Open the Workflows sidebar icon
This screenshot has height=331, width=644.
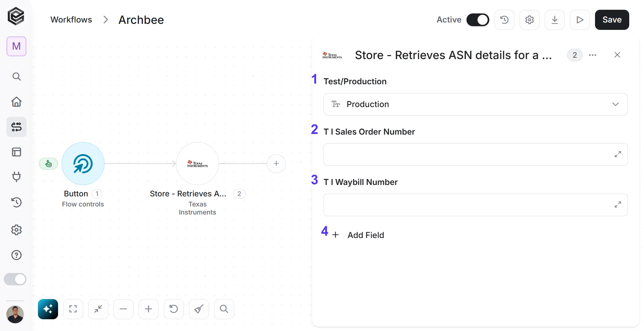point(16,127)
